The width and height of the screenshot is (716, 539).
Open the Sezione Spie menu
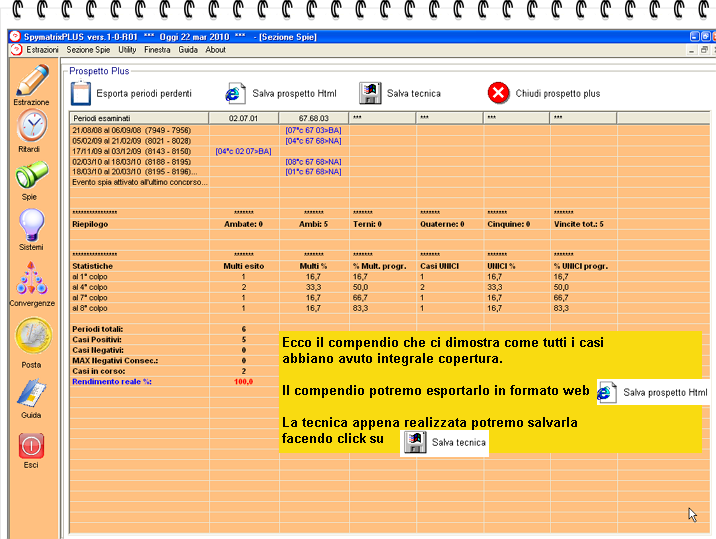(88, 50)
